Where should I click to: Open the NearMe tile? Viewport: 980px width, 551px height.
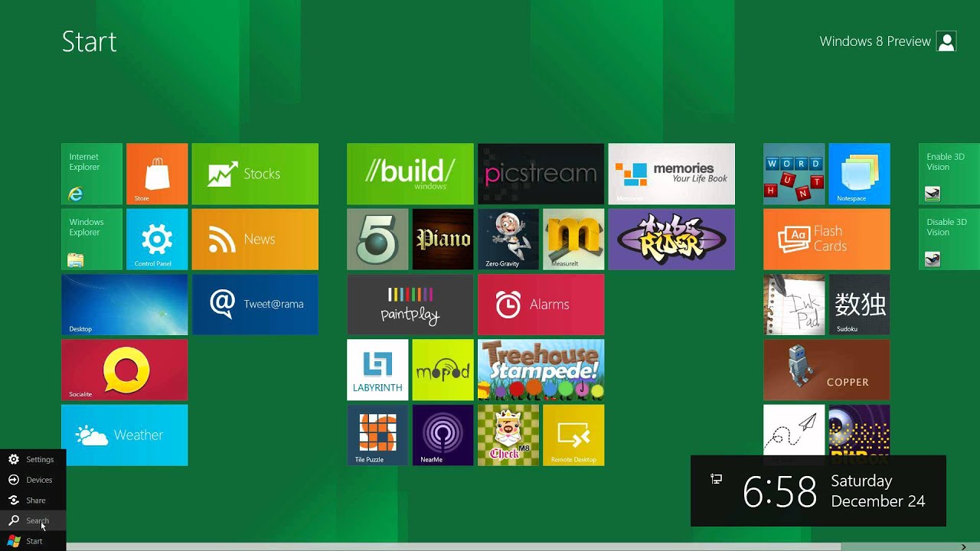click(443, 435)
